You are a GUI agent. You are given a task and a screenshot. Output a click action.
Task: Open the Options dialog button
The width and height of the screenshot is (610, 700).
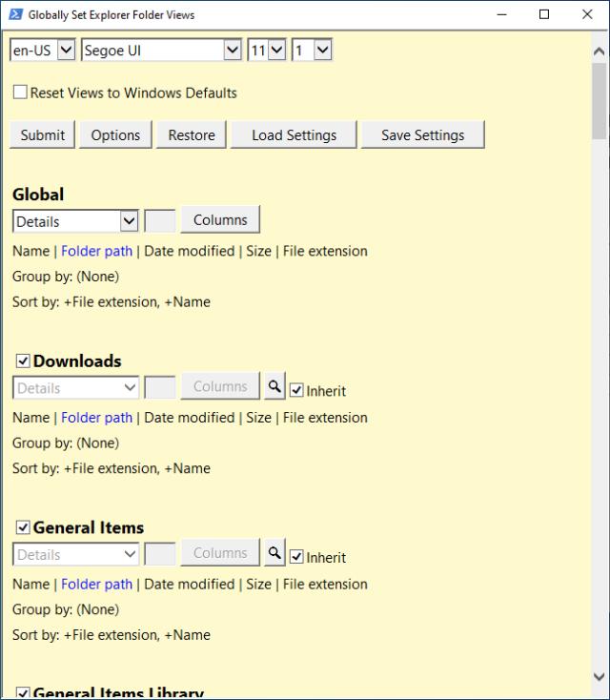[x=115, y=135]
